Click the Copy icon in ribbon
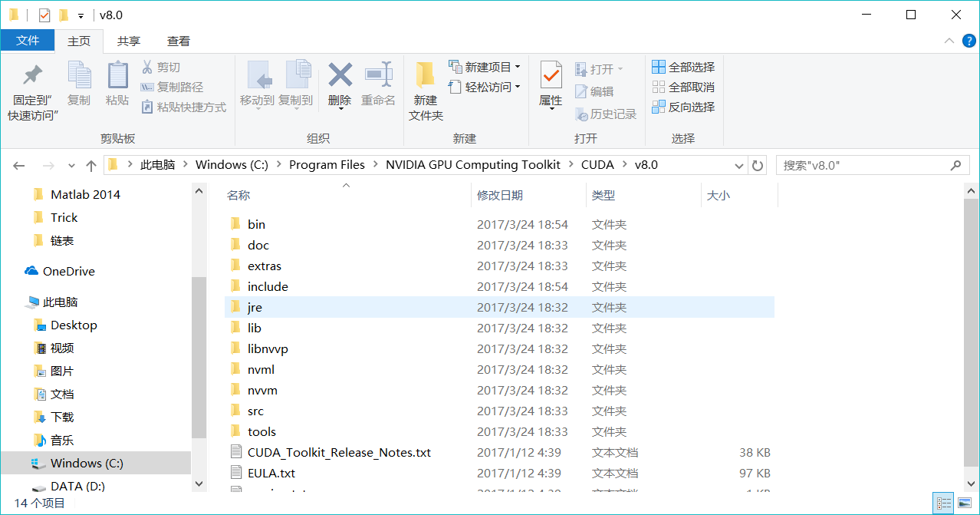Viewport: 980px width, 515px height. pyautogui.click(x=79, y=74)
